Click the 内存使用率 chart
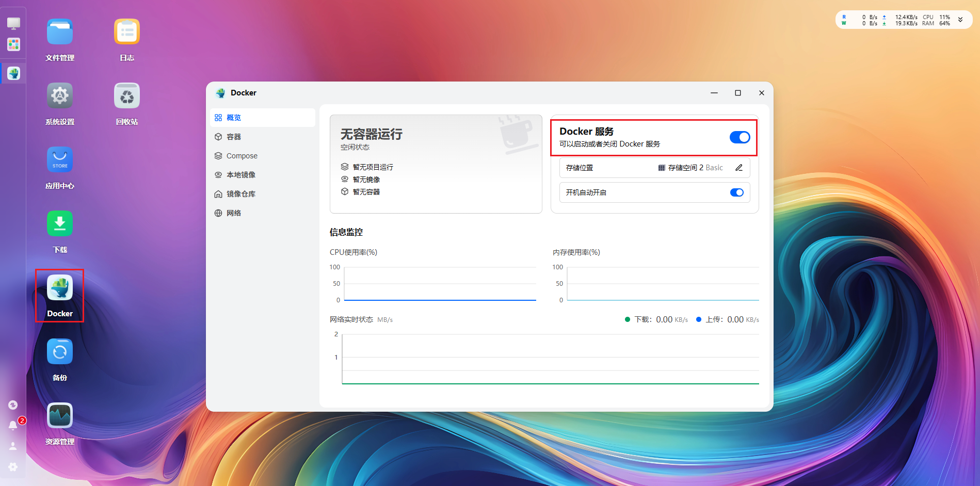The height and width of the screenshot is (486, 980). pyautogui.click(x=663, y=284)
